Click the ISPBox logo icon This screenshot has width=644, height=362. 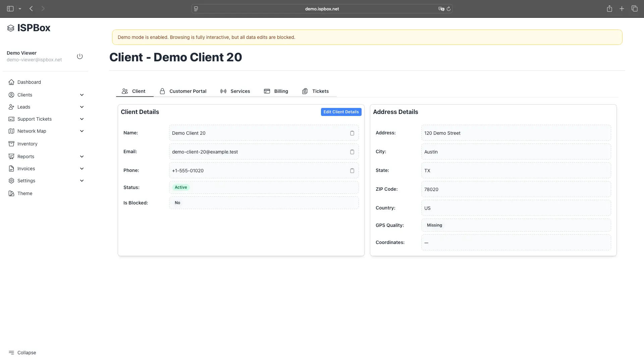click(x=11, y=28)
